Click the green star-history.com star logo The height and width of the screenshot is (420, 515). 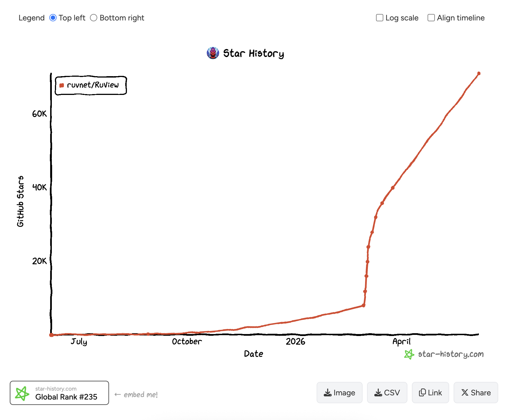click(409, 354)
